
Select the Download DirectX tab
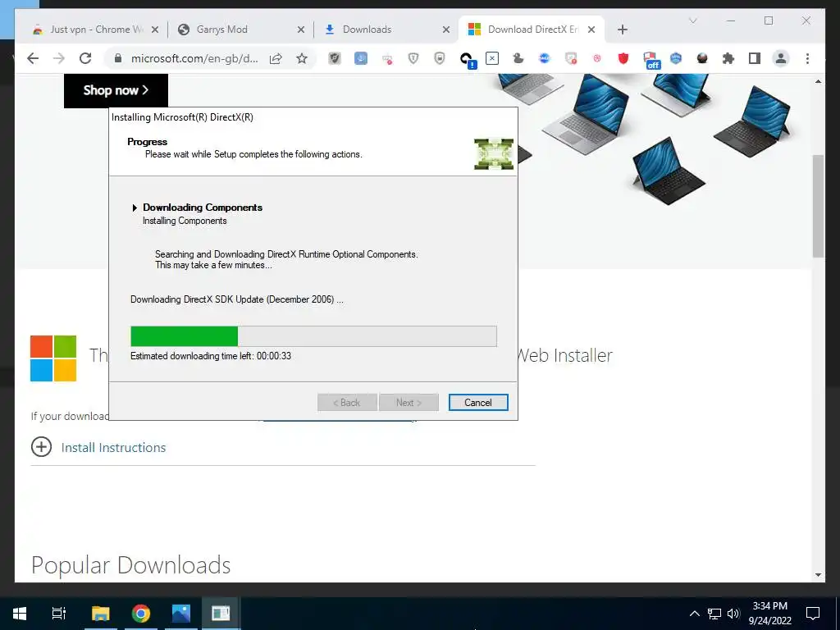tap(532, 30)
